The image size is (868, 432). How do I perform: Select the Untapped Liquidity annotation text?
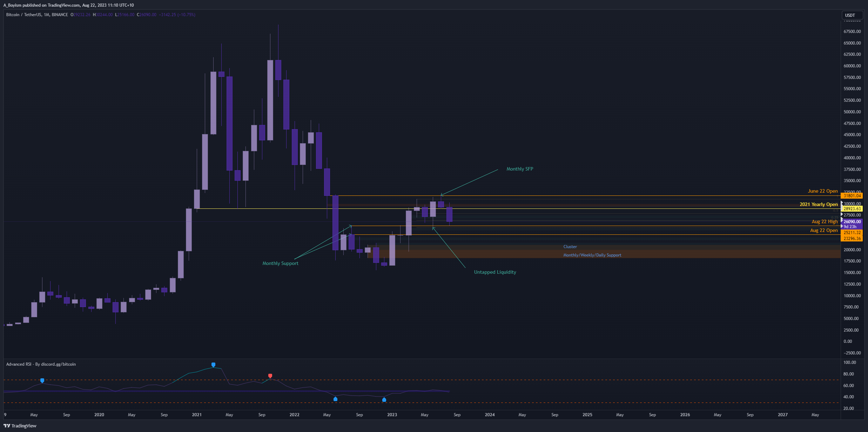(x=495, y=272)
